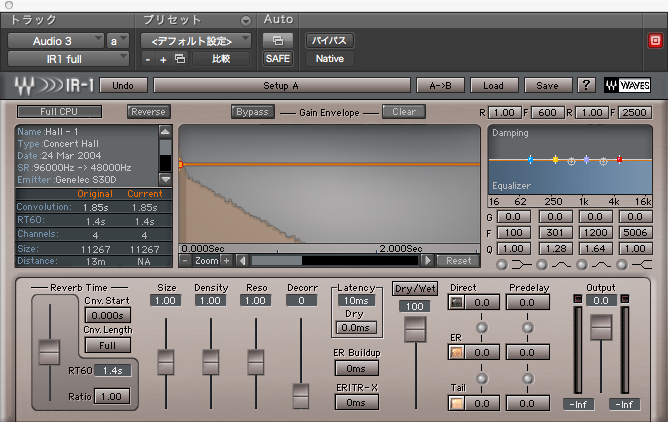The width and height of the screenshot is (668, 422).
Task: Click the RT60 1.4s value field
Action: (x=112, y=370)
